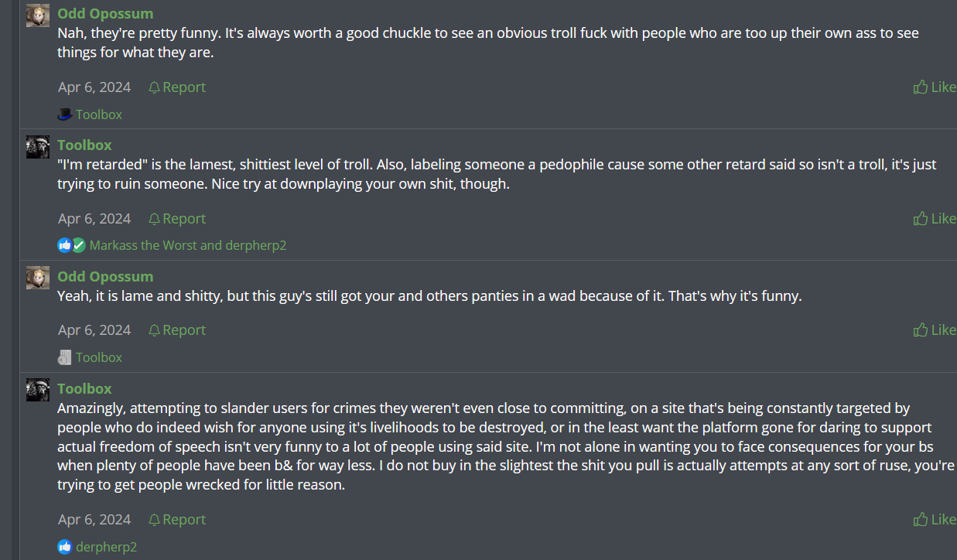The image size is (957, 560).
Task: Report the last comment about slander
Action: (x=177, y=520)
